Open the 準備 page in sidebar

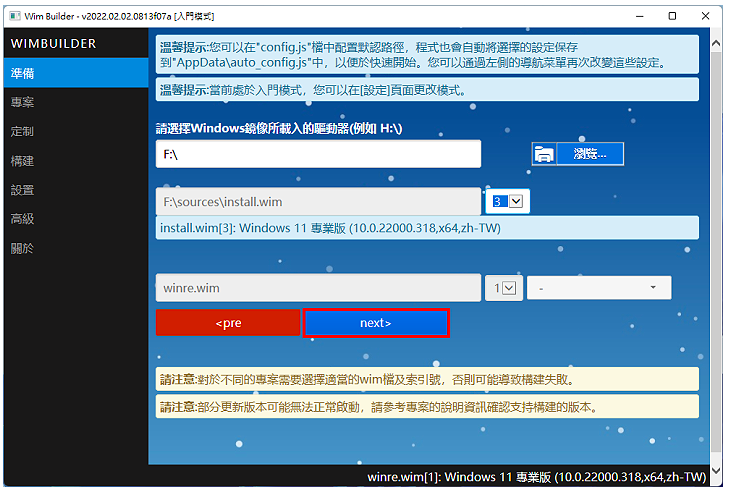tap(76, 73)
